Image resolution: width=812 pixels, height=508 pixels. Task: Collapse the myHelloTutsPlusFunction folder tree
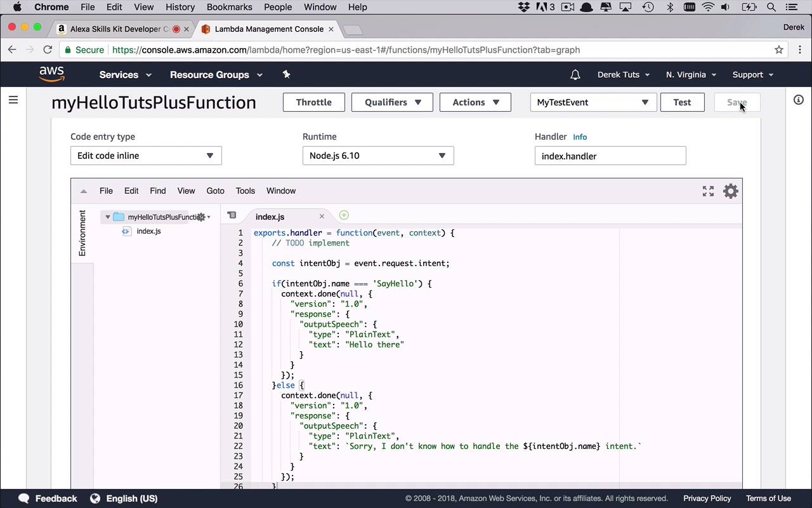coord(108,217)
